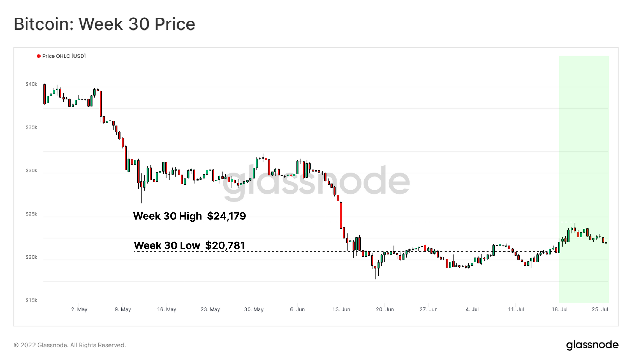Click the glassnode watermark in chart center
The width and height of the screenshot is (632, 364).
coord(316,182)
